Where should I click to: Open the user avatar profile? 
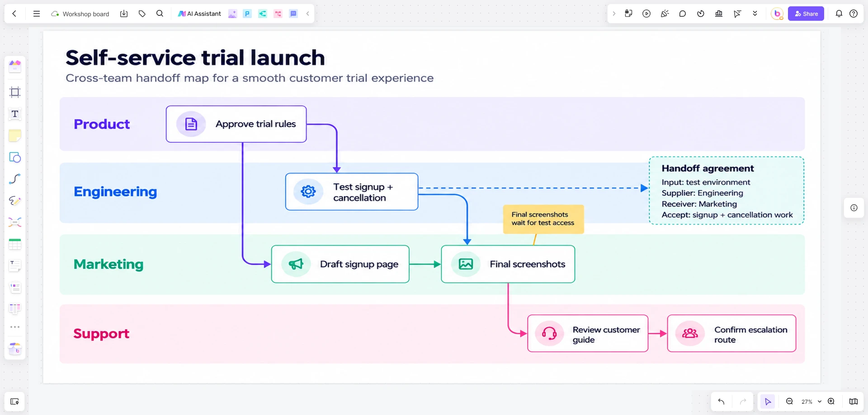[x=777, y=14]
